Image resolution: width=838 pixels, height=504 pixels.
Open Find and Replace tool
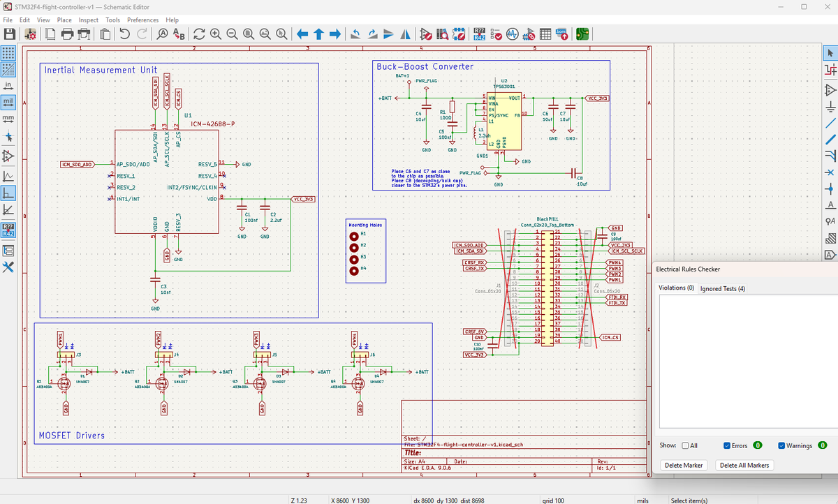point(179,34)
